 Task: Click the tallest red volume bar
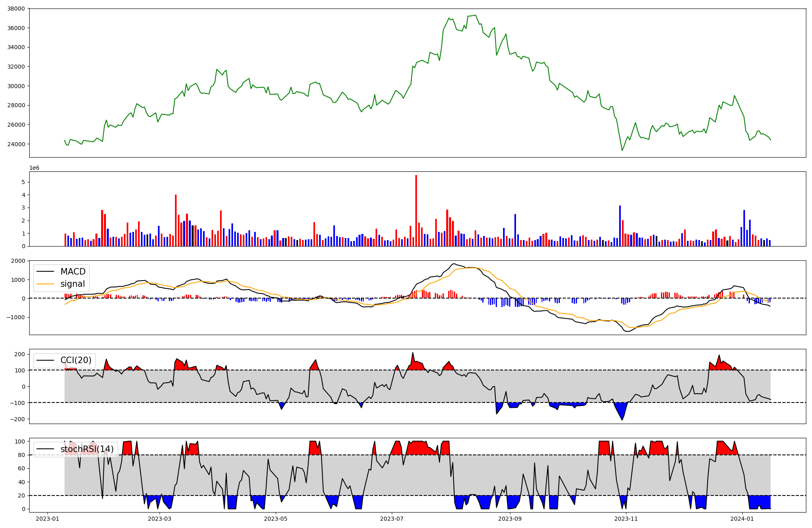[x=416, y=210]
